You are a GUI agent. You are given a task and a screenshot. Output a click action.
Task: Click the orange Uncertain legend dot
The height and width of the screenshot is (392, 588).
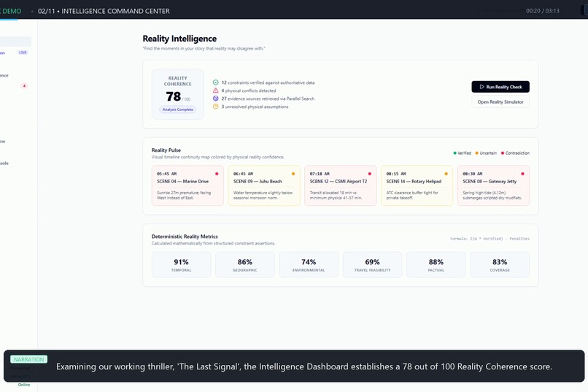pyautogui.click(x=476, y=153)
